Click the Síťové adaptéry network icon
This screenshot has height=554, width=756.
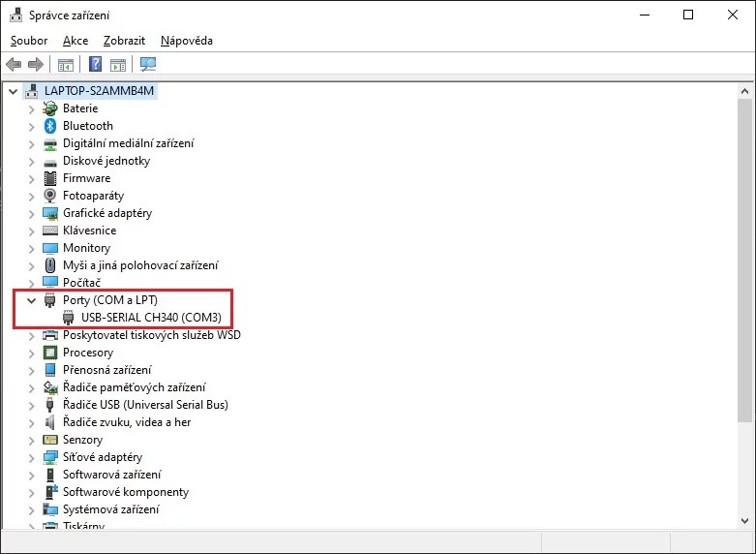pos(50,457)
